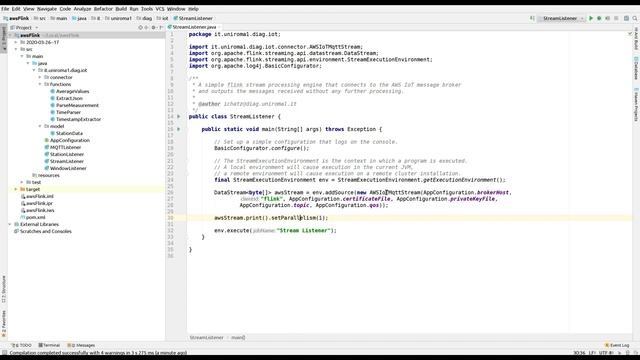
Task: Select ParseMeasurement class in tree
Action: 77,105
